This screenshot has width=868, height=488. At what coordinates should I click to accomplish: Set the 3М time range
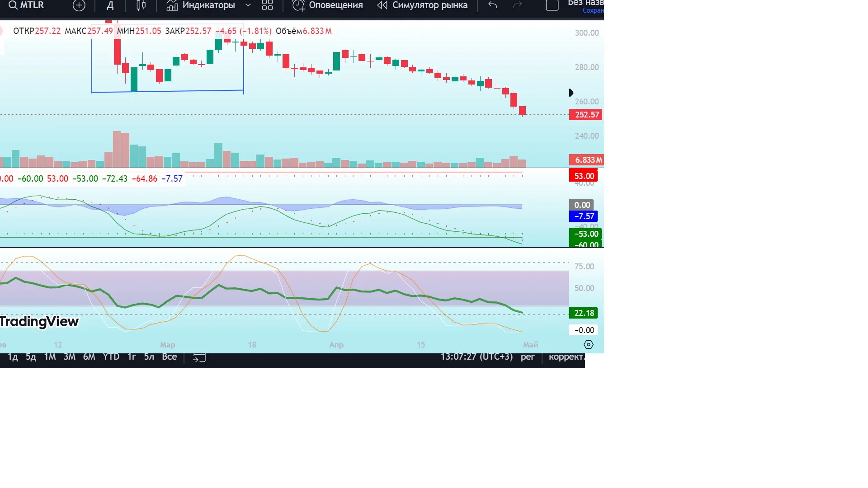(x=70, y=357)
